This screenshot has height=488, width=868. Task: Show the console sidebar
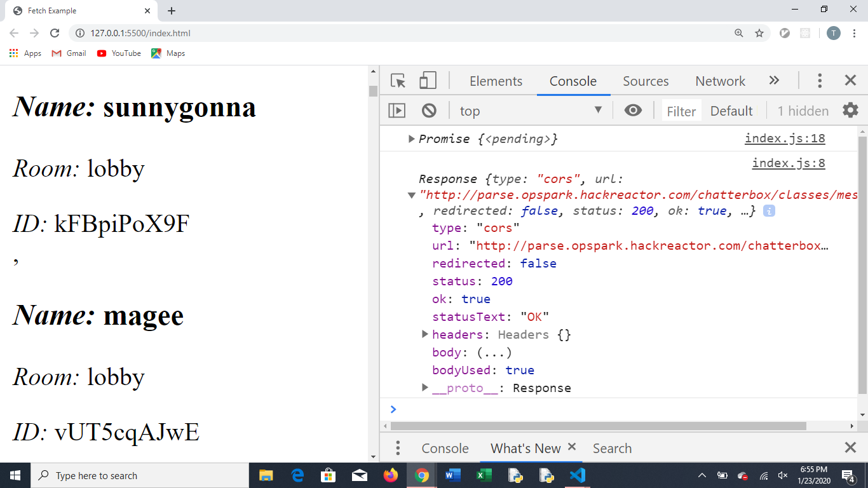[x=397, y=111]
